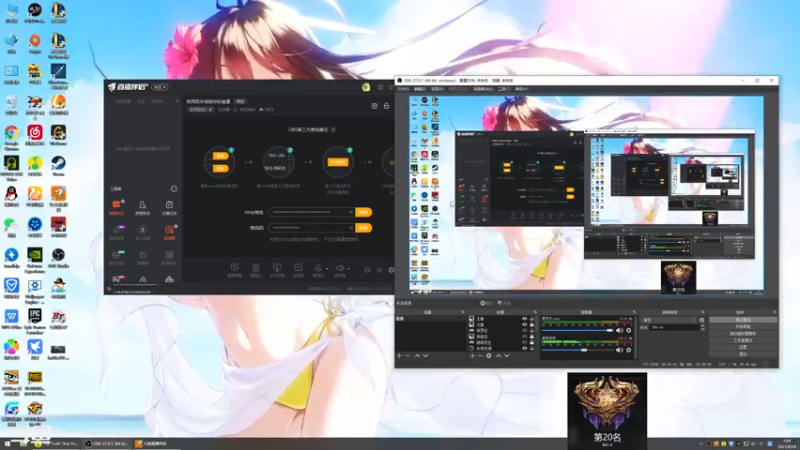The height and width of the screenshot is (450, 800).
Task: Collapse toolbox section with circle button
Action: click(174, 189)
